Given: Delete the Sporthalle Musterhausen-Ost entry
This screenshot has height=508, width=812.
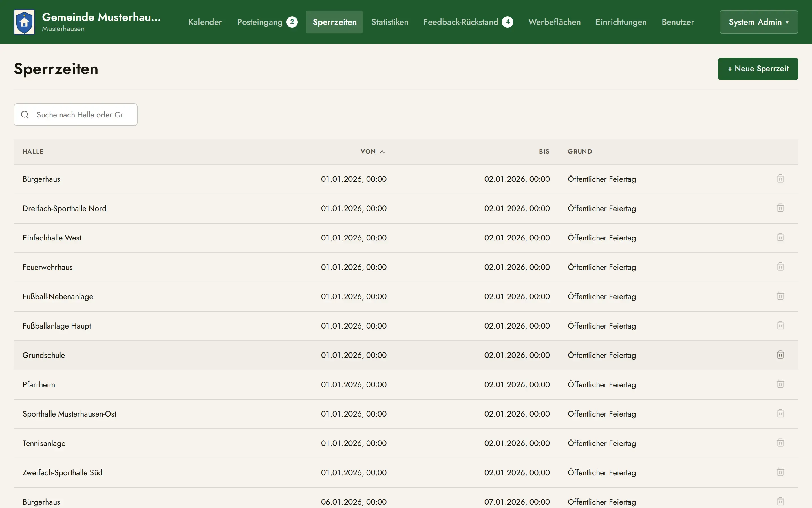Looking at the screenshot, I should tap(780, 413).
